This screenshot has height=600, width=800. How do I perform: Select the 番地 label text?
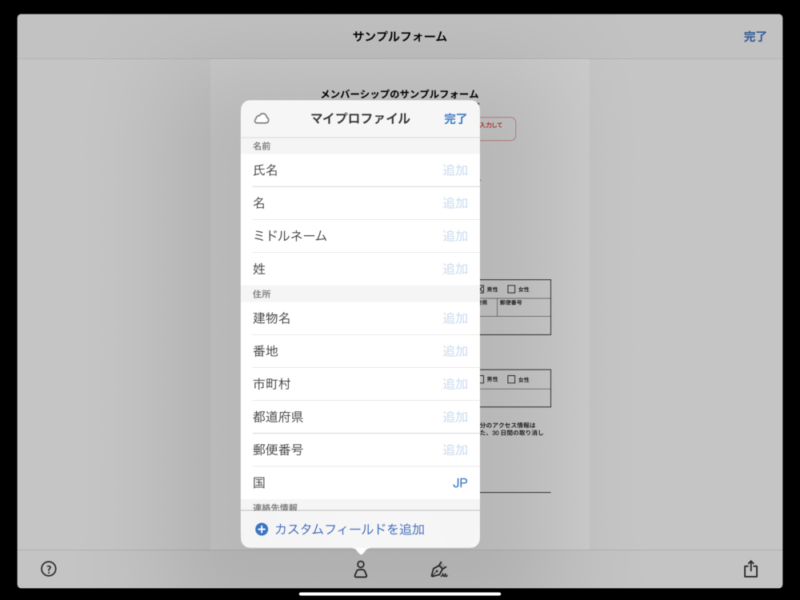click(265, 351)
